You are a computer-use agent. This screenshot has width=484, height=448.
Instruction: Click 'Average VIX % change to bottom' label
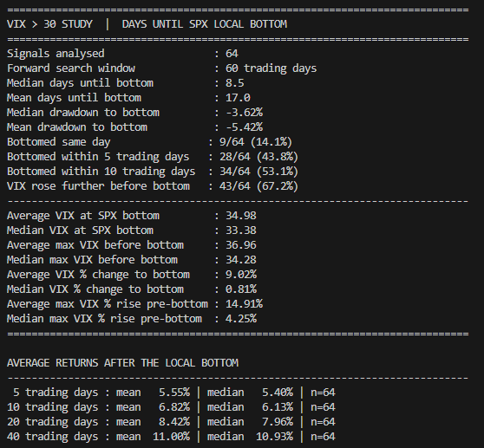coord(98,275)
